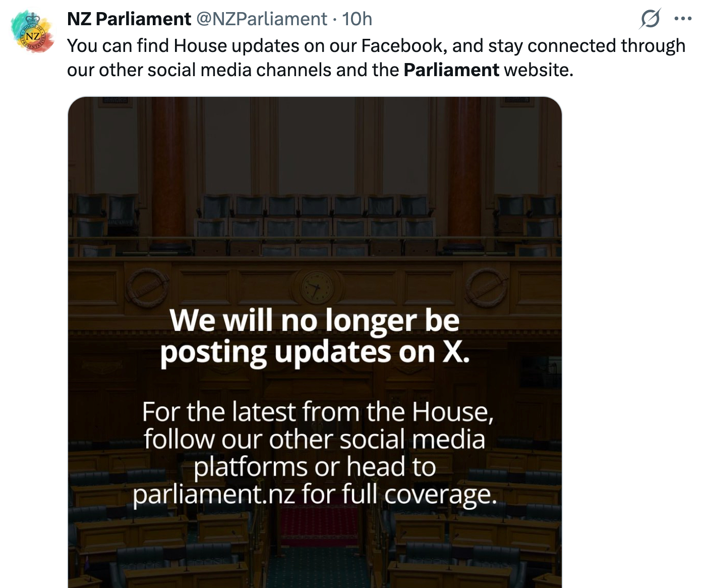
Task: Click the bold Parliament word in post
Action: tap(451, 70)
